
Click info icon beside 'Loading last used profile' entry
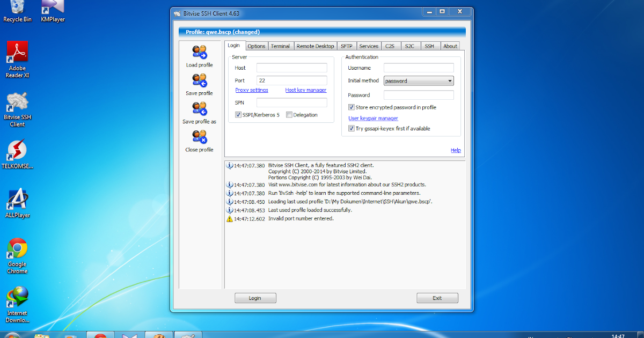point(230,202)
